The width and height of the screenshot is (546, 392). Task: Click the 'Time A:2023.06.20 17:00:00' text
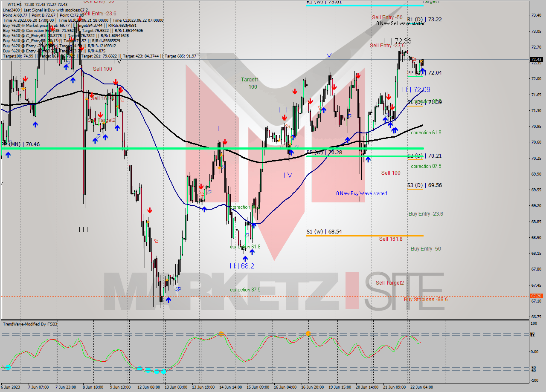point(29,20)
